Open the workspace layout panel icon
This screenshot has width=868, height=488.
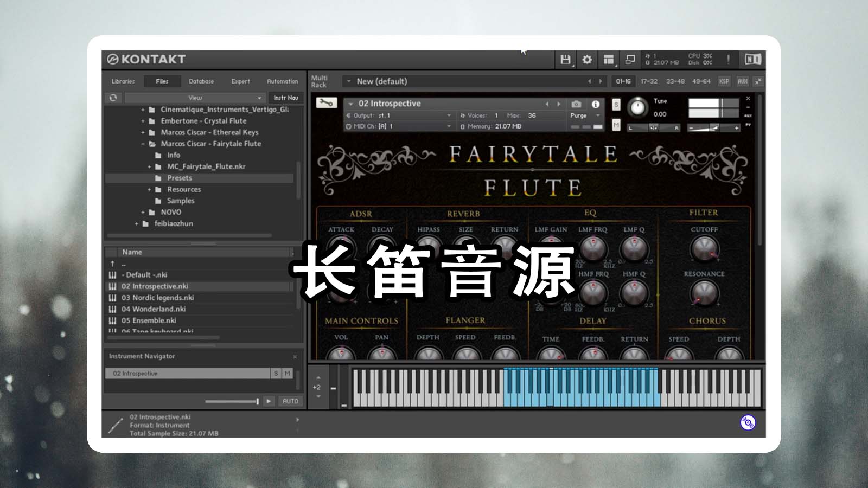tap(609, 60)
